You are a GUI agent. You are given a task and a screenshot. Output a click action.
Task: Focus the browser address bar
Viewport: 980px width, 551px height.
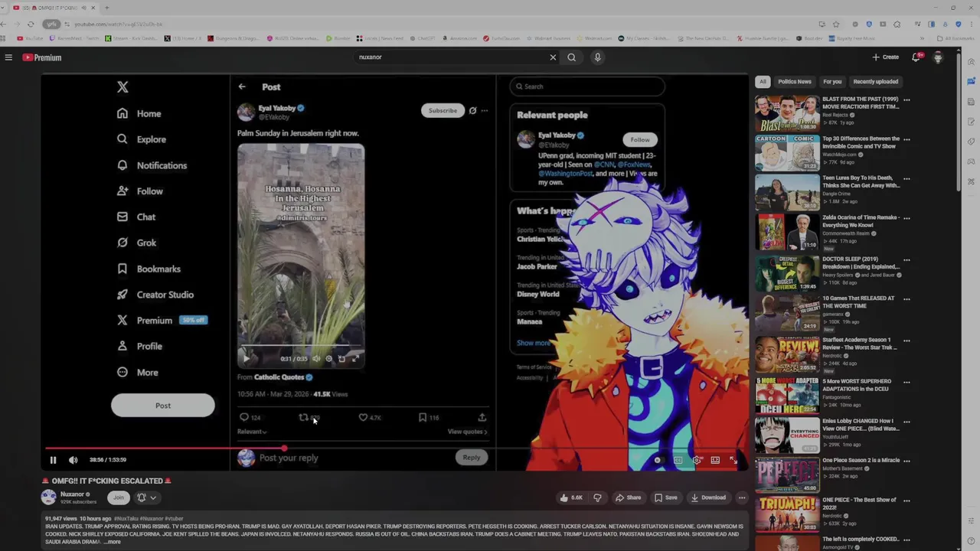coord(436,24)
